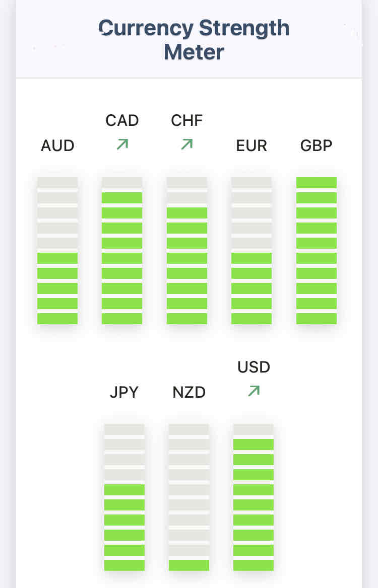Click the AUD strength meter bar
378x588 pixels.
[x=57, y=251]
